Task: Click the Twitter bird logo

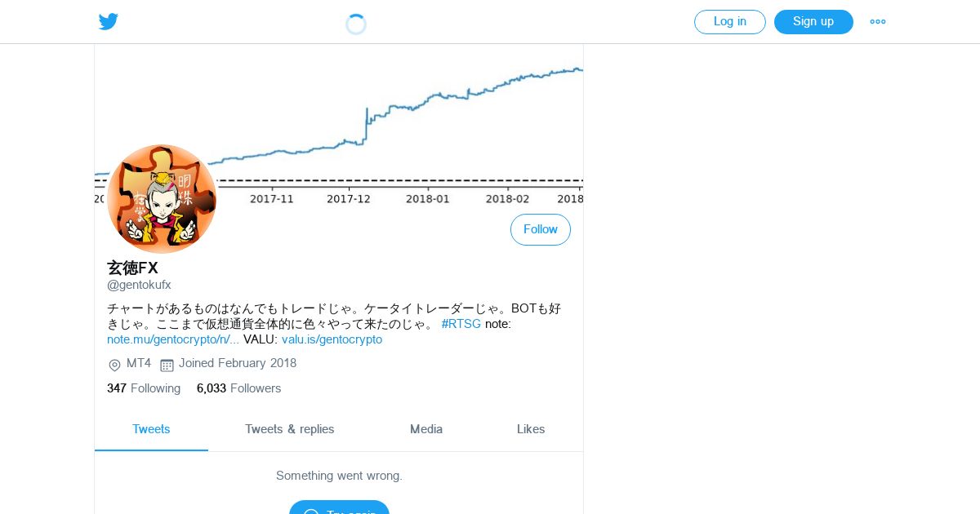Action: tap(109, 22)
